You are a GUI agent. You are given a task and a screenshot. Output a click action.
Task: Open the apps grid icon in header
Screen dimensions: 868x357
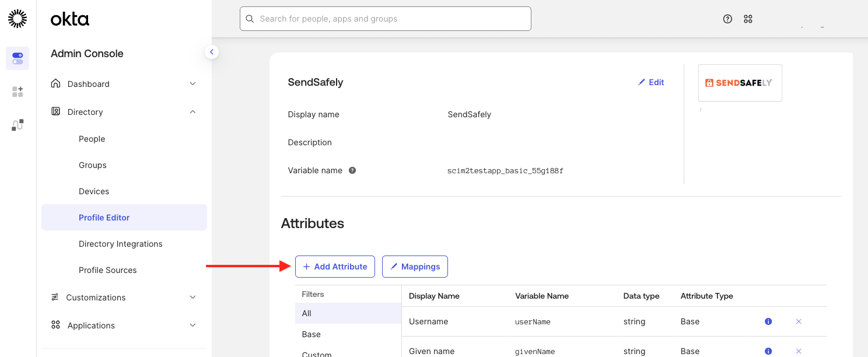[x=748, y=19]
